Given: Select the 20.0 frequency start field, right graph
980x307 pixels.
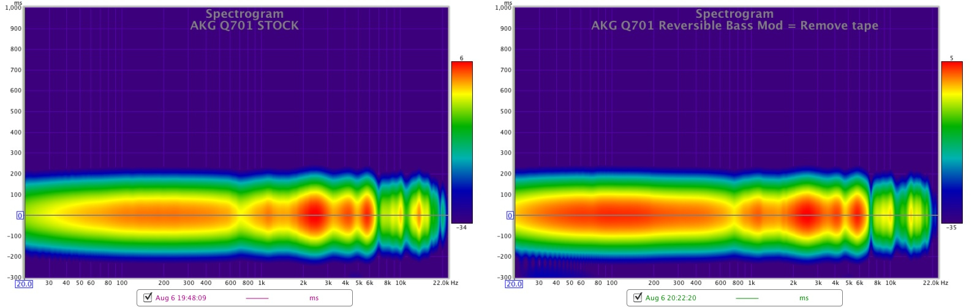Looking at the screenshot, I should coord(514,284).
